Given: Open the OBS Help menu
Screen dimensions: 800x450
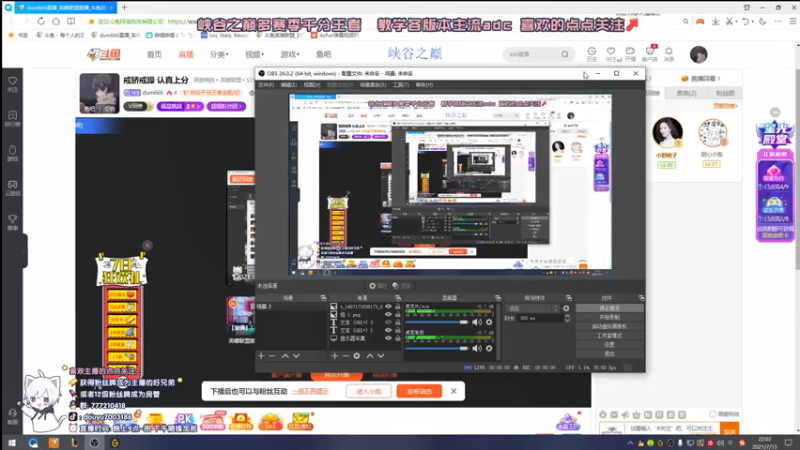Looking at the screenshot, I should [x=424, y=85].
